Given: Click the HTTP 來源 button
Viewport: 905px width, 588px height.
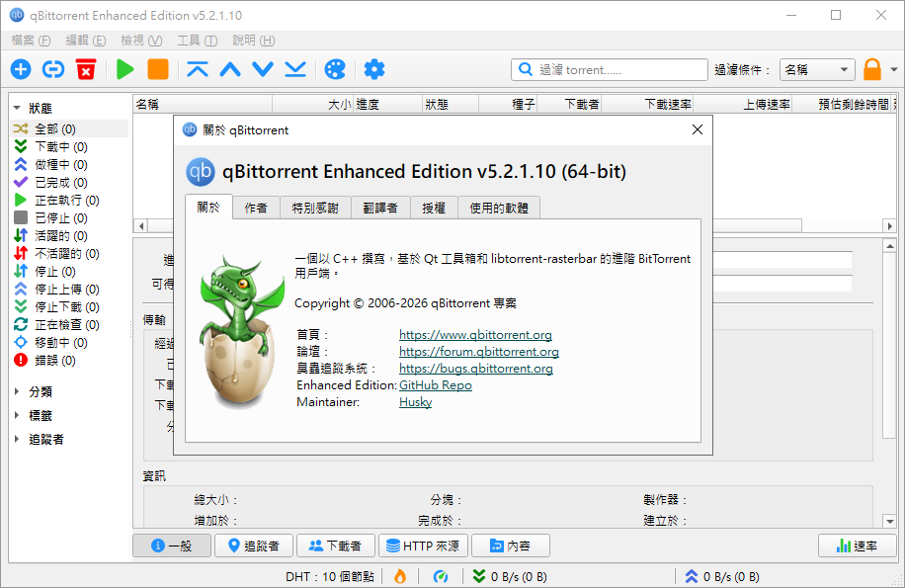Looking at the screenshot, I should tap(423, 546).
